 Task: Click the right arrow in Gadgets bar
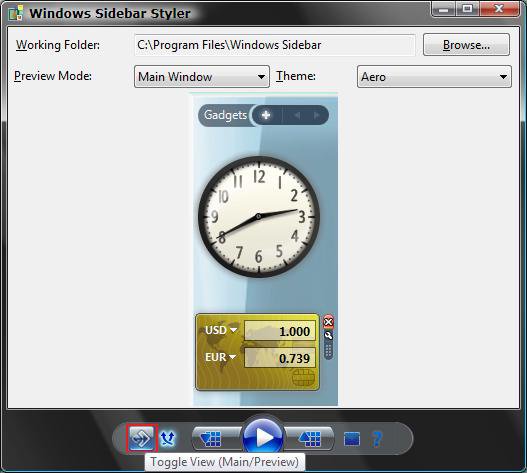pyautogui.click(x=316, y=115)
